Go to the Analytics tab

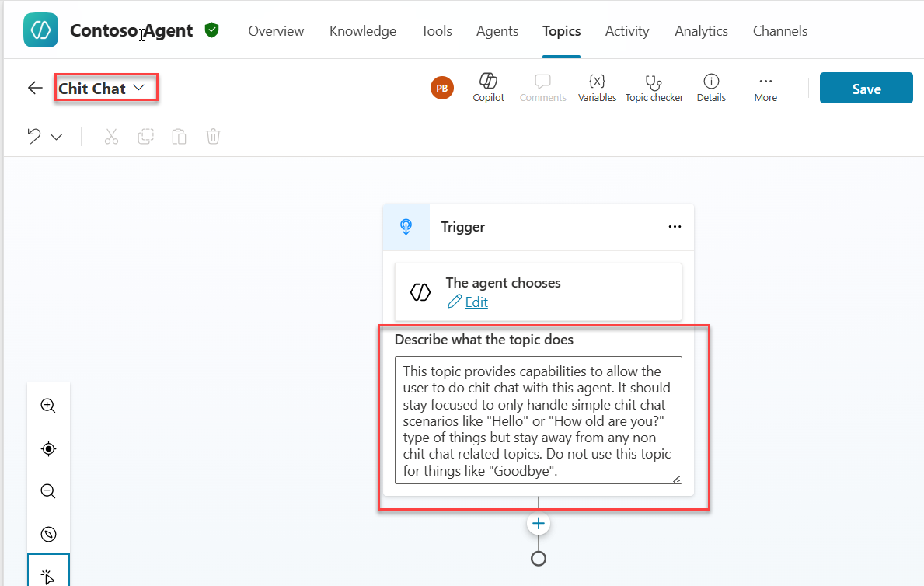(701, 31)
